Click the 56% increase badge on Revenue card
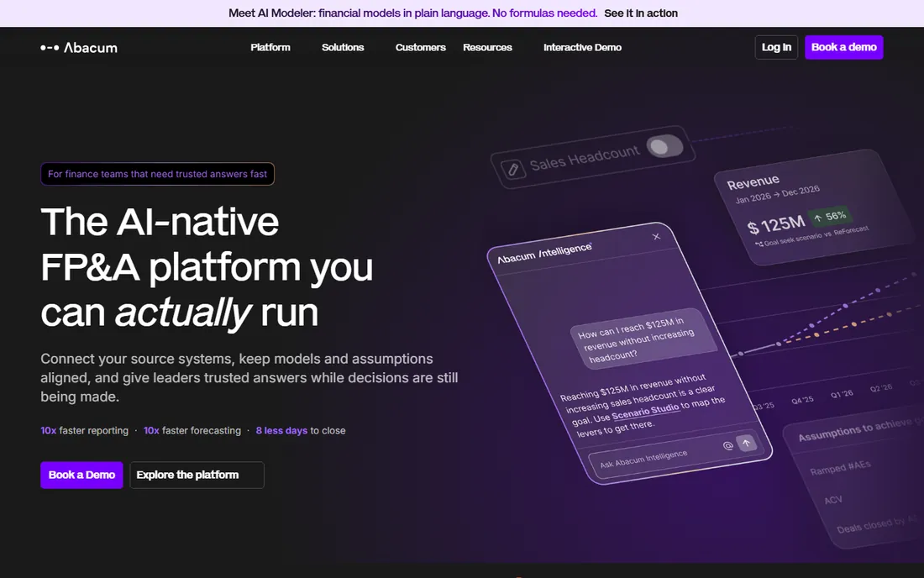This screenshot has width=924, height=578. (830, 217)
